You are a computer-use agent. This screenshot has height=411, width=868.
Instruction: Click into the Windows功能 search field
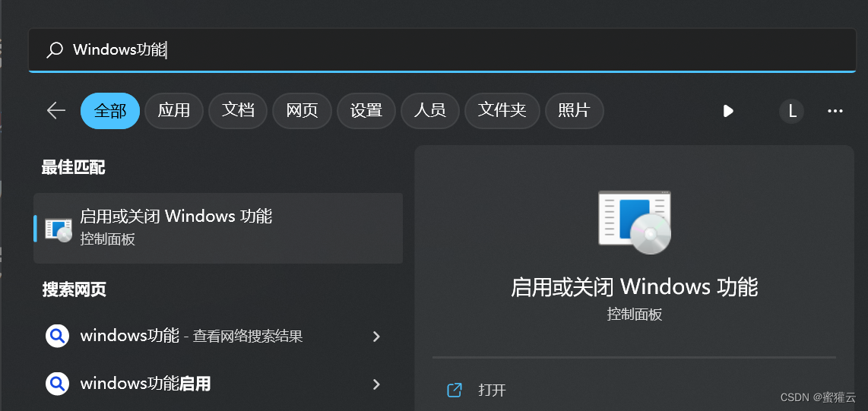[442, 50]
